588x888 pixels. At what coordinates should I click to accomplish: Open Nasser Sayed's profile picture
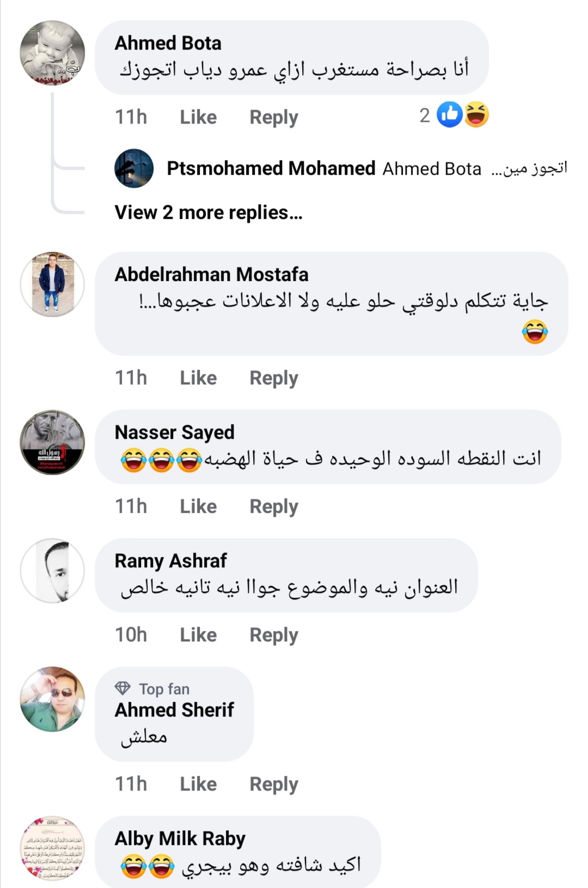pos(52,442)
